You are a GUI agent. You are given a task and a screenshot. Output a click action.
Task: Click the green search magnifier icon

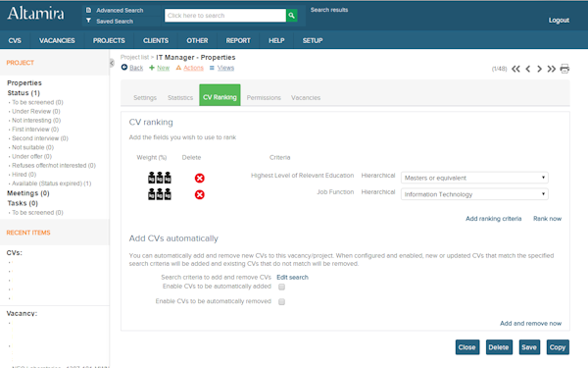(291, 16)
